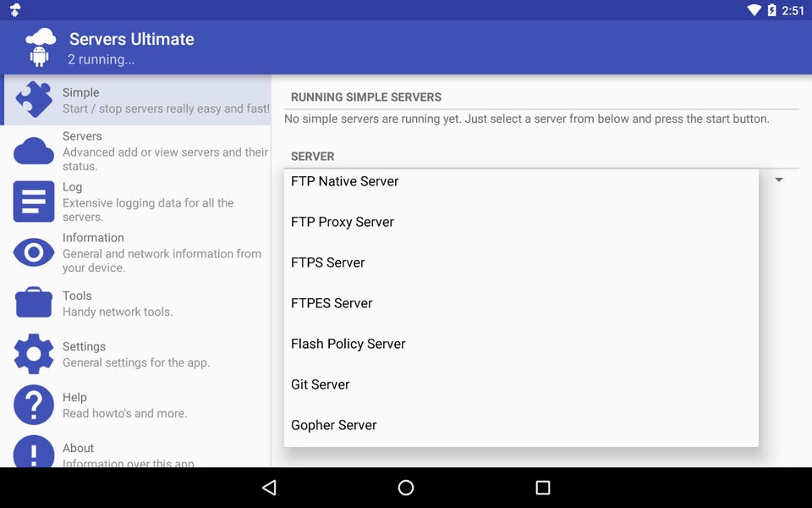The height and width of the screenshot is (508, 812).
Task: Tap the recent apps square button
Action: [x=543, y=488]
